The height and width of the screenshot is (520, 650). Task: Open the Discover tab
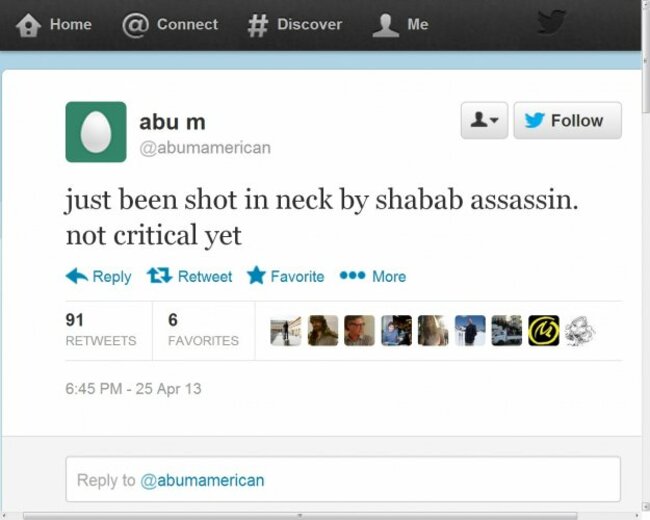[295, 24]
